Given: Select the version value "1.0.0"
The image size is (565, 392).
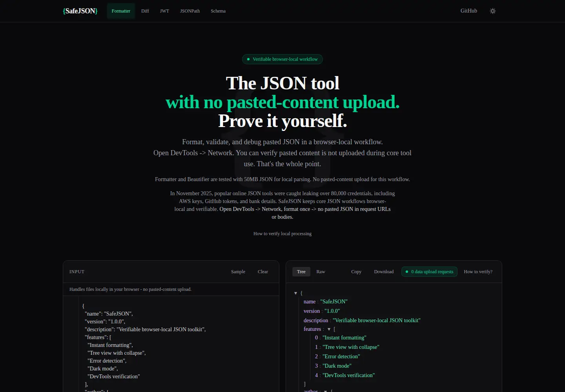Looking at the screenshot, I should 332,311.
